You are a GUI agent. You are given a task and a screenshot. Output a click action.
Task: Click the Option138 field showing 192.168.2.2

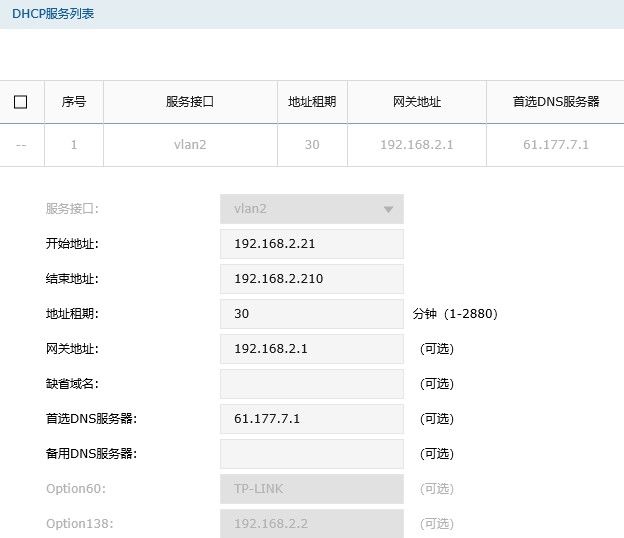pyautogui.click(x=312, y=524)
